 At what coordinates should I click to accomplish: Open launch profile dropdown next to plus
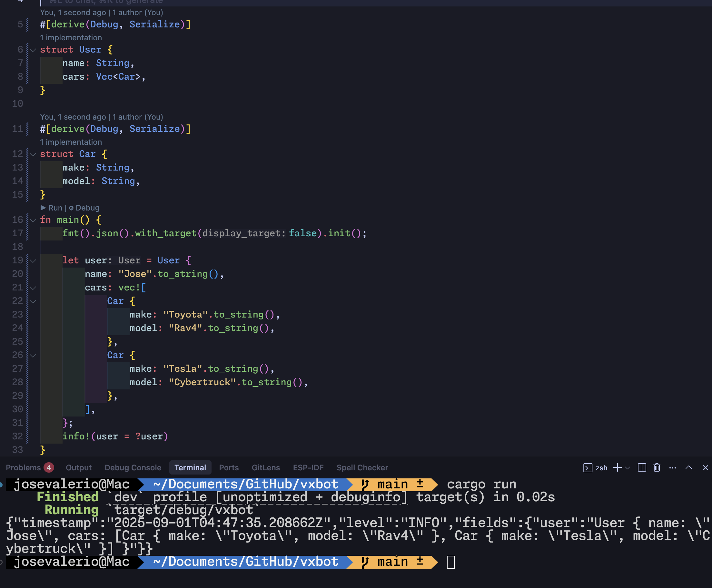pyautogui.click(x=627, y=468)
